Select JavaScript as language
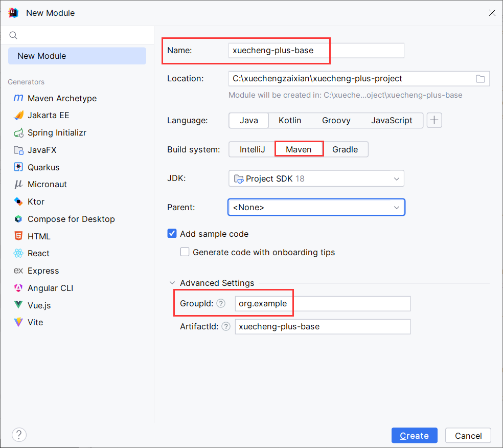Screen dimensions: 503x448 [392, 120]
